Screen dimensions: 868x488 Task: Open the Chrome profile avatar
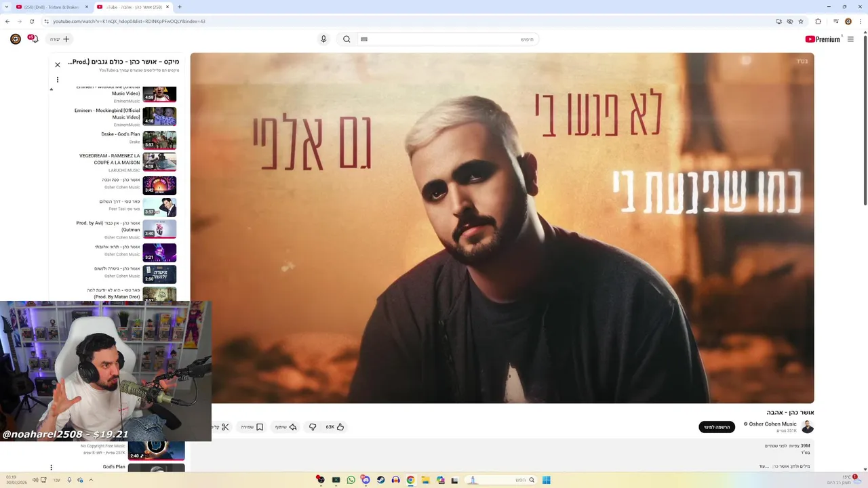click(848, 21)
